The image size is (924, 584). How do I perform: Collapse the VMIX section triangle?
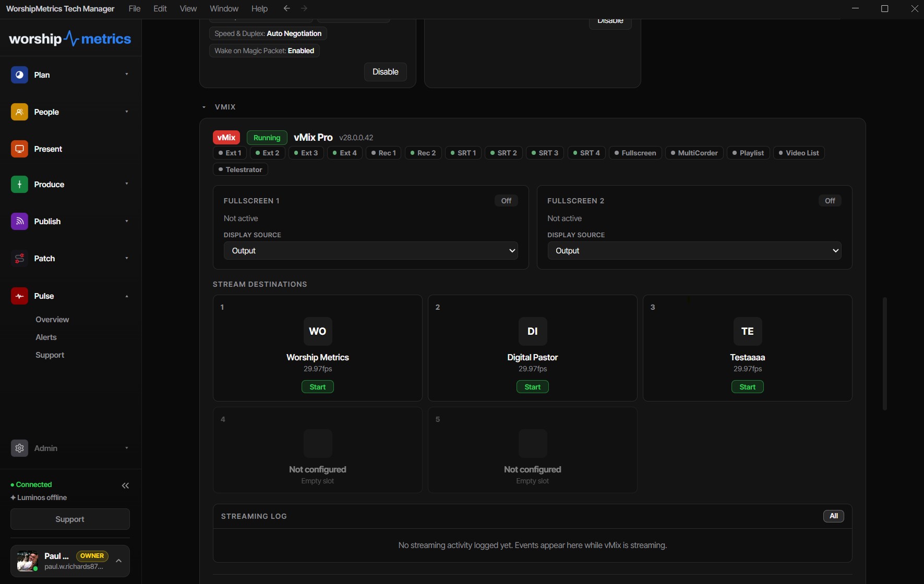(204, 107)
